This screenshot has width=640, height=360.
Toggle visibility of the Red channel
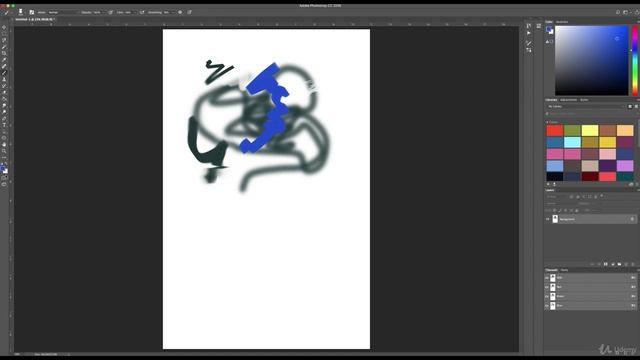(x=547, y=287)
